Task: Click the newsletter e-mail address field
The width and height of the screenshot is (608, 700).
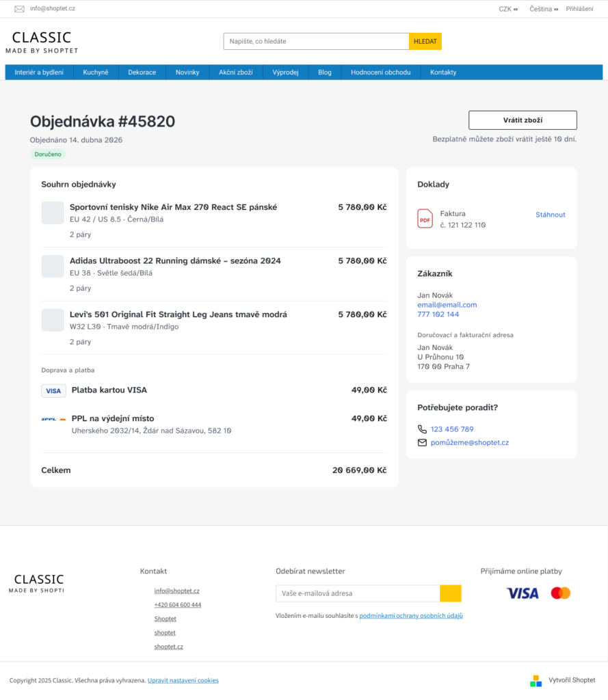Action: point(357,593)
